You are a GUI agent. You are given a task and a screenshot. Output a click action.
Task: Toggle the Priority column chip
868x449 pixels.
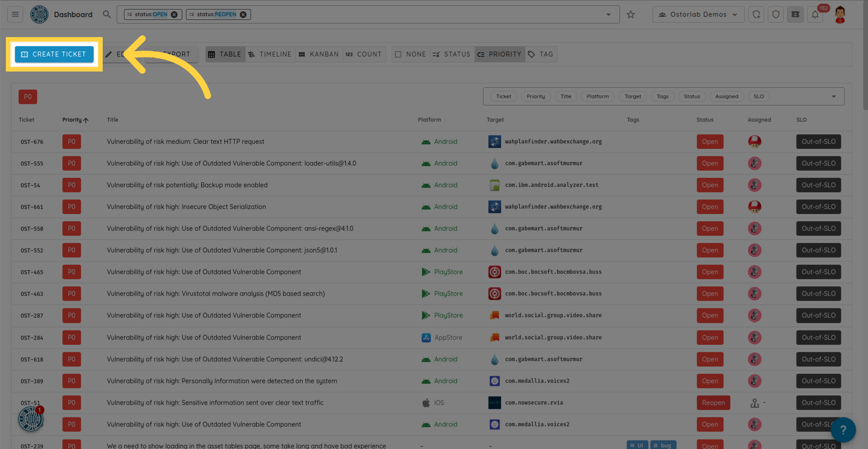[x=536, y=96]
